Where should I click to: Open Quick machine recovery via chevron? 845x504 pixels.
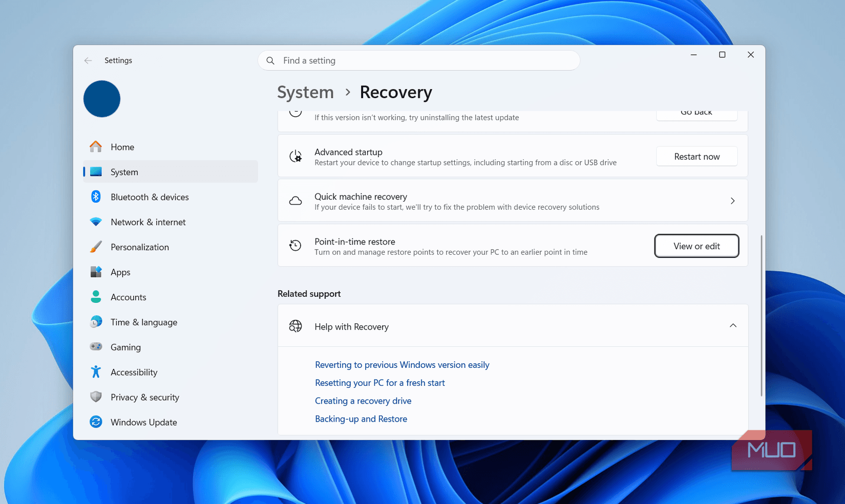click(733, 201)
